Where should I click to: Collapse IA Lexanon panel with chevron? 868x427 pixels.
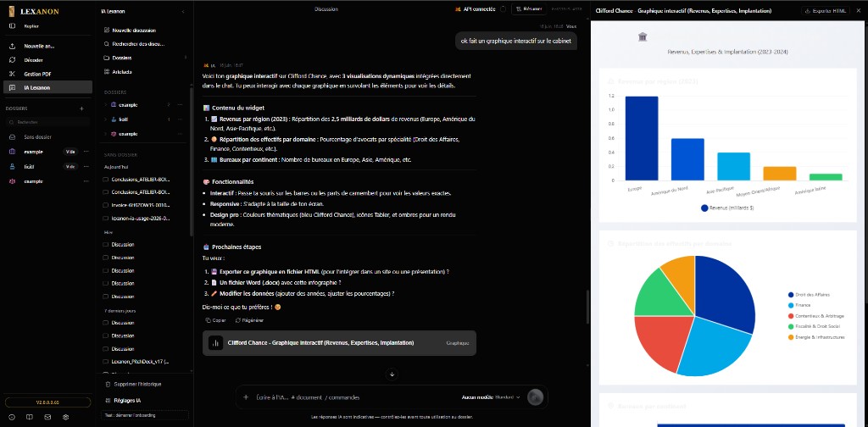[x=183, y=11]
